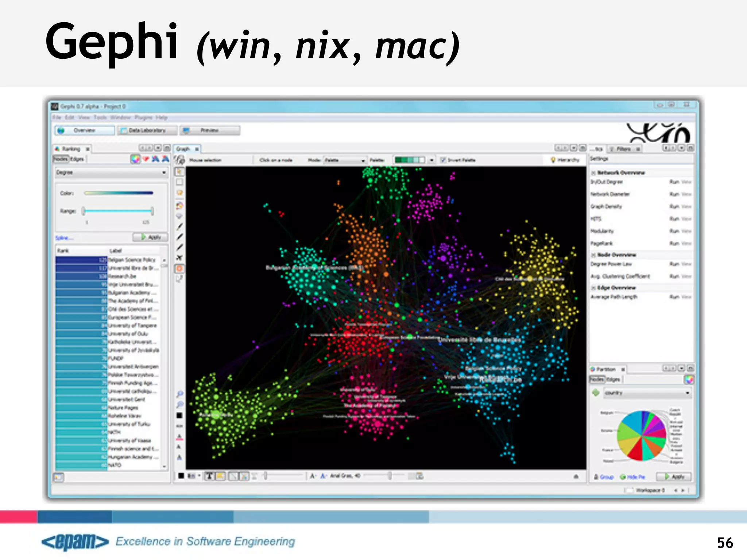The height and width of the screenshot is (560, 747).
Task: Click the upper magnifier zoom icon
Action: click(179, 394)
